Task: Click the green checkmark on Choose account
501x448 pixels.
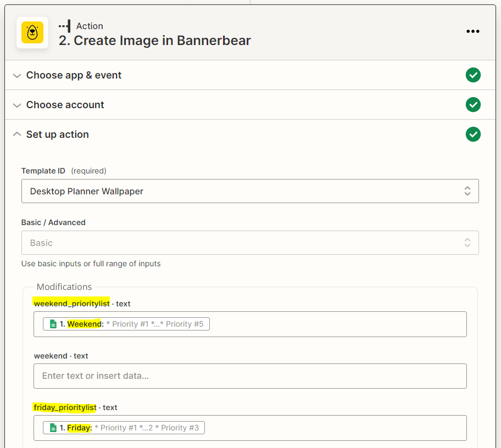Action: pyautogui.click(x=473, y=104)
